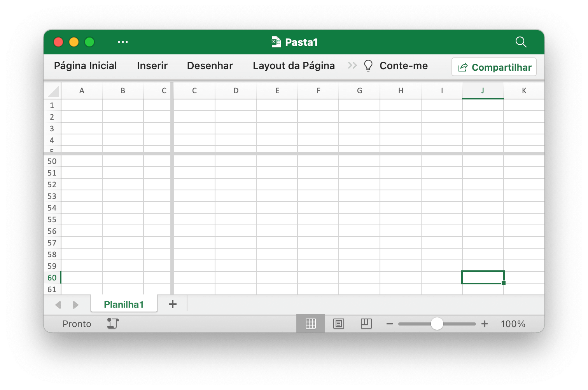The height and width of the screenshot is (390, 588).
Task: Select column G header
Action: tap(359, 91)
